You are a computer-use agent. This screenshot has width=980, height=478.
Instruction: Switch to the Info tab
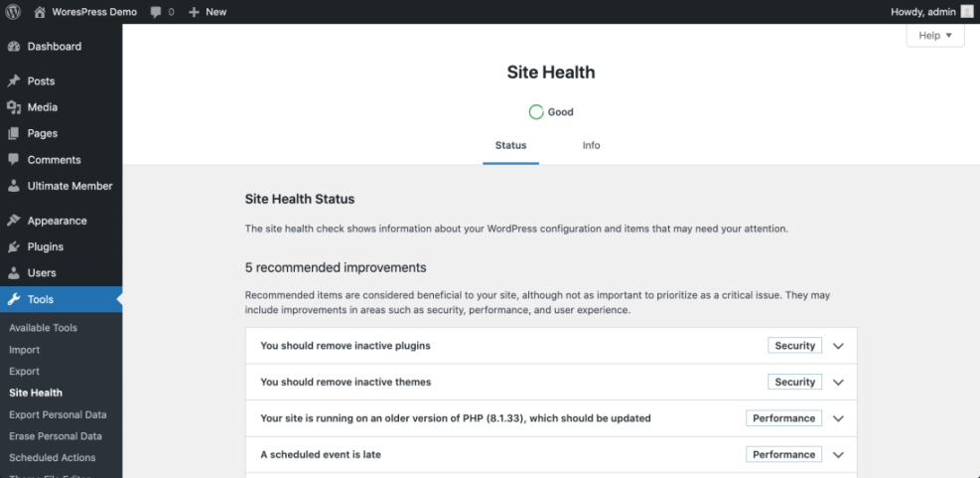click(591, 146)
